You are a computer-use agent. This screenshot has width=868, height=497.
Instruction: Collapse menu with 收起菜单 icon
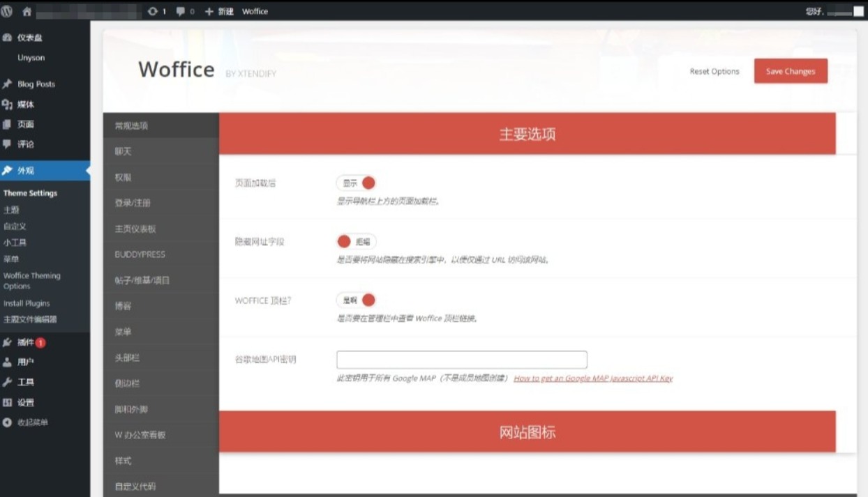pos(7,422)
